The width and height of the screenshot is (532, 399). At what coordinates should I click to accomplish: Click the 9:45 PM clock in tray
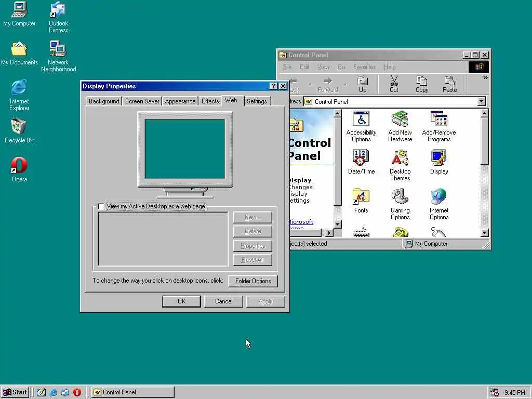point(515,393)
